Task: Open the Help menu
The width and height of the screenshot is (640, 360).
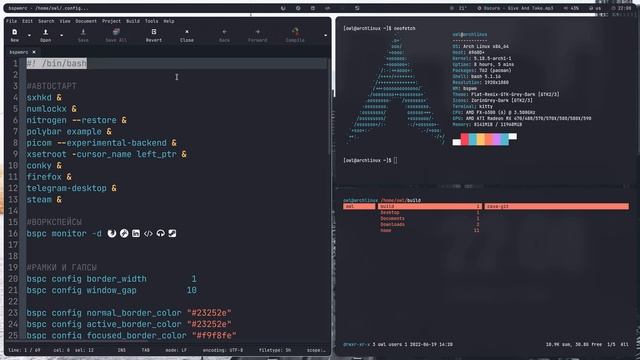Action: coord(169,21)
